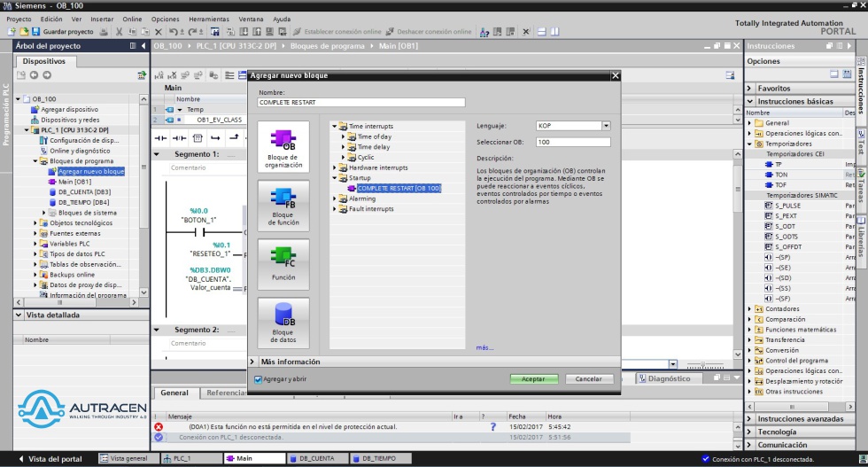Screen dimensions: 868x467
Task: Collapse the Segmento 1 network
Action: [x=157, y=154]
